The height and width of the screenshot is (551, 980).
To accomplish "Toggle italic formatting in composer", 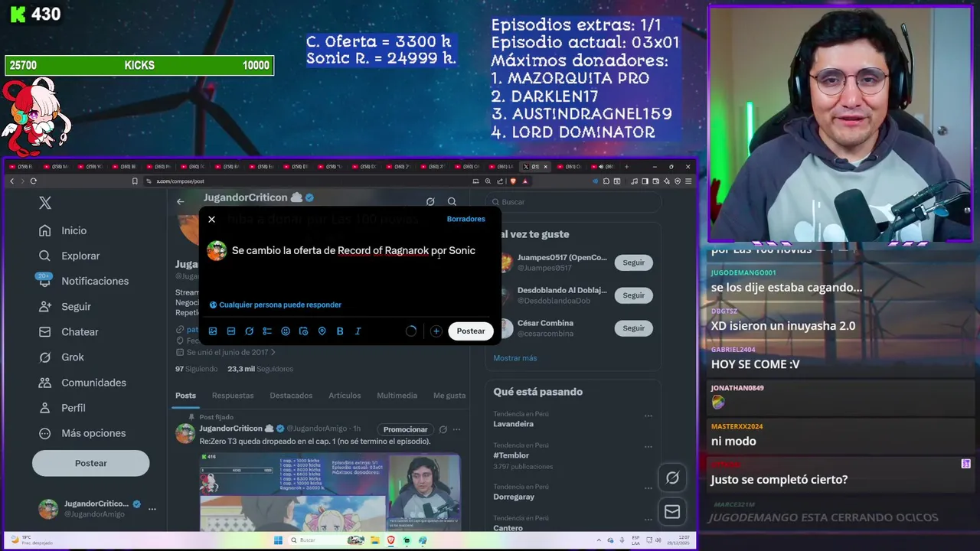I will (x=358, y=331).
